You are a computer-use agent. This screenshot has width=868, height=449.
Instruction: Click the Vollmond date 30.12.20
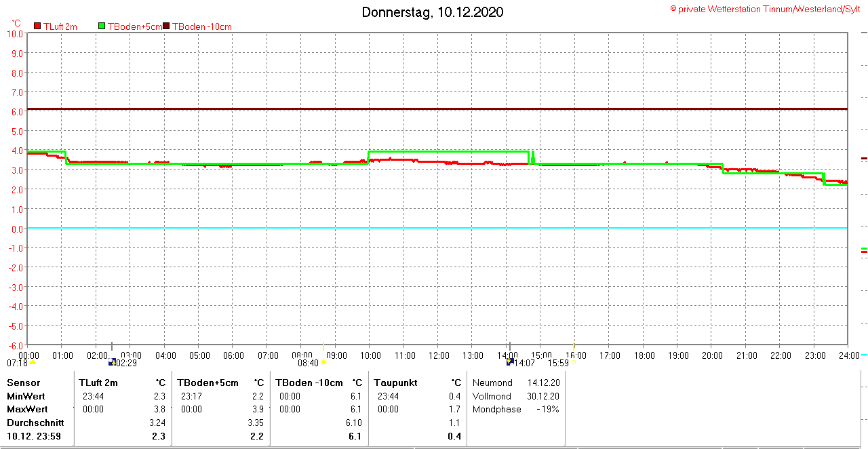[543, 396]
